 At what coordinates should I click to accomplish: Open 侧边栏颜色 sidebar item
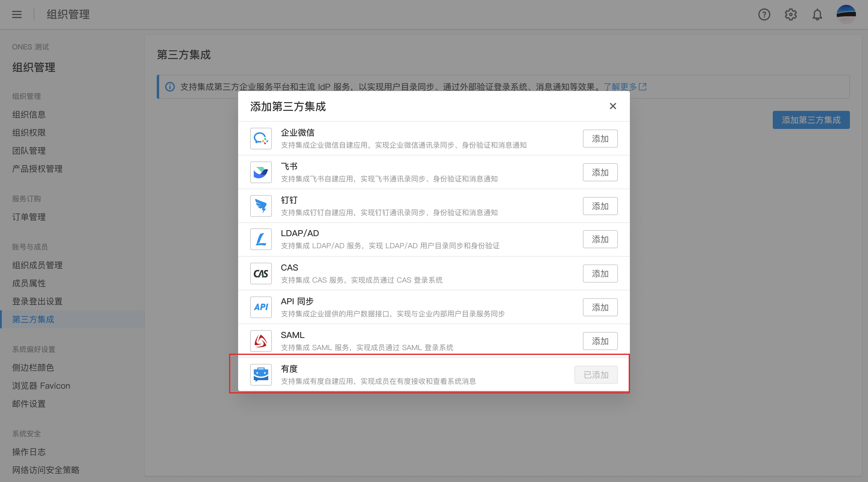pos(33,368)
